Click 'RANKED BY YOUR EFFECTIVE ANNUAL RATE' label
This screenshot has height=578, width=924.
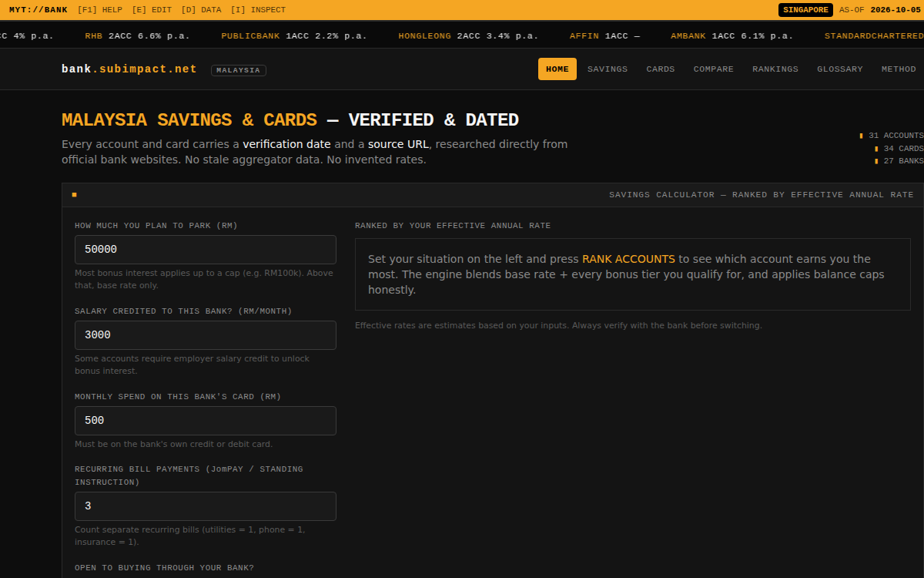click(453, 226)
